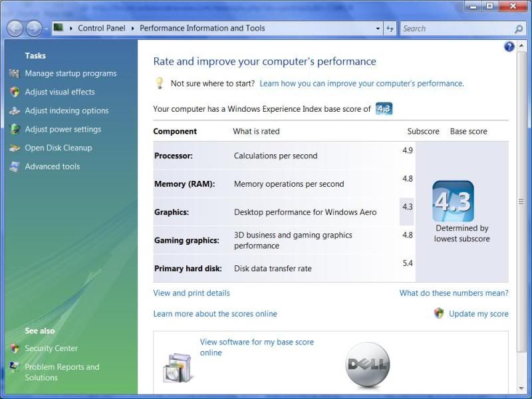
Task: Click Calculations per second text
Action: [275, 156]
